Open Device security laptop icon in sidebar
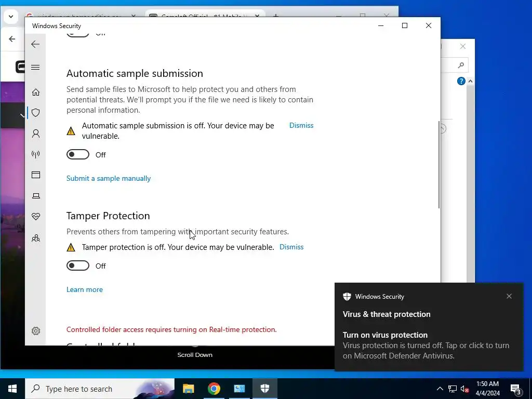This screenshot has height=399, width=532. pos(36,196)
